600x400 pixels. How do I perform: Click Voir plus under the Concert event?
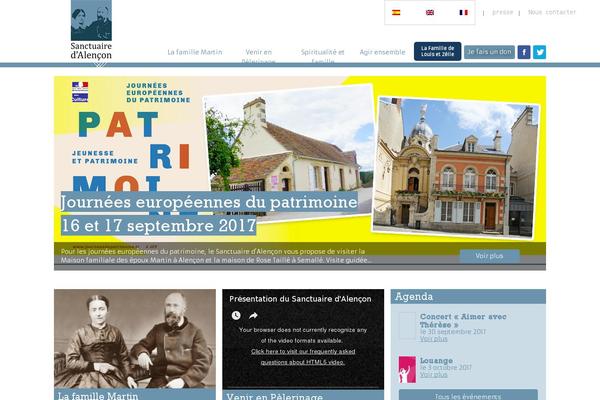[434, 339]
